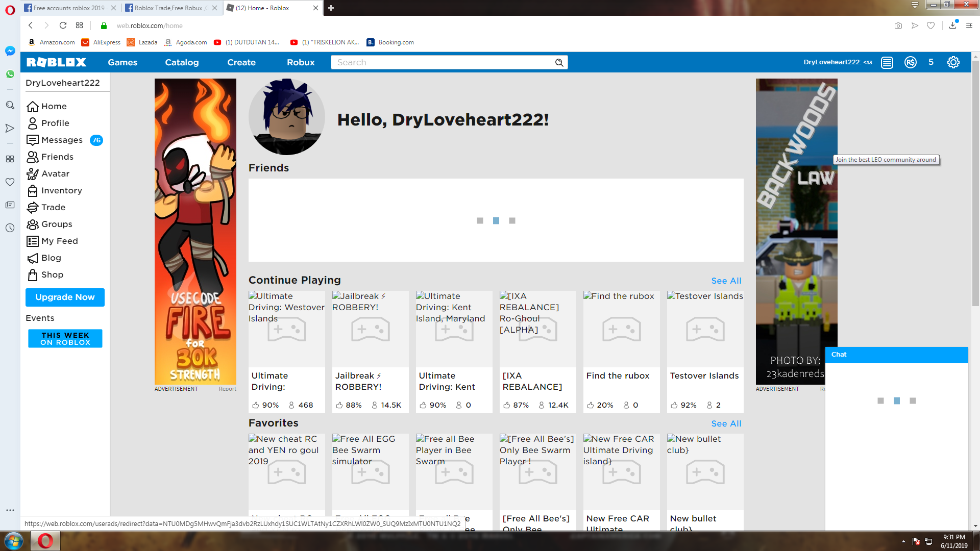
Task: Open My Feed from the sidebar
Action: coord(52,241)
